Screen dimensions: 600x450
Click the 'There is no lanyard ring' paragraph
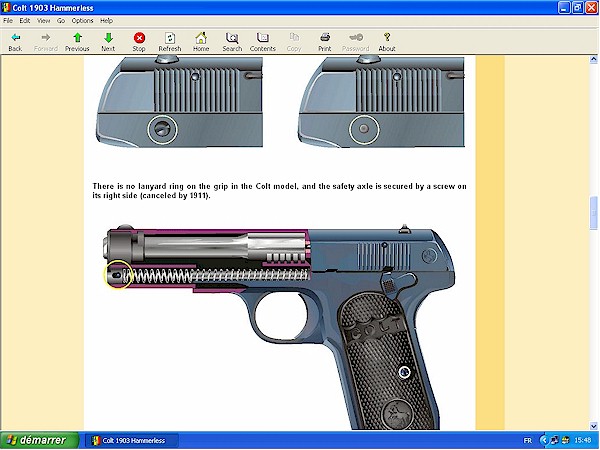pyautogui.click(x=279, y=191)
